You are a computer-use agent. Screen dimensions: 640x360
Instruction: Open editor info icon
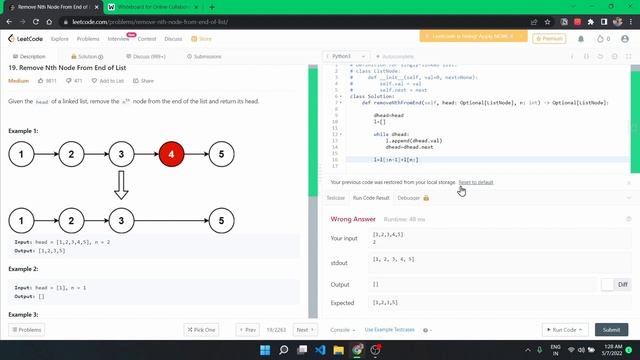pos(572,56)
